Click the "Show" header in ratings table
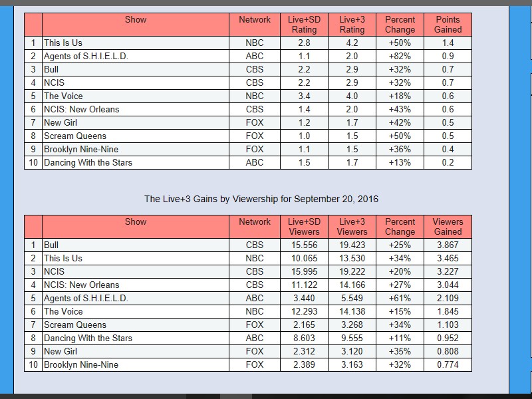Viewport: 532px width, 399px height. pyautogui.click(x=136, y=20)
